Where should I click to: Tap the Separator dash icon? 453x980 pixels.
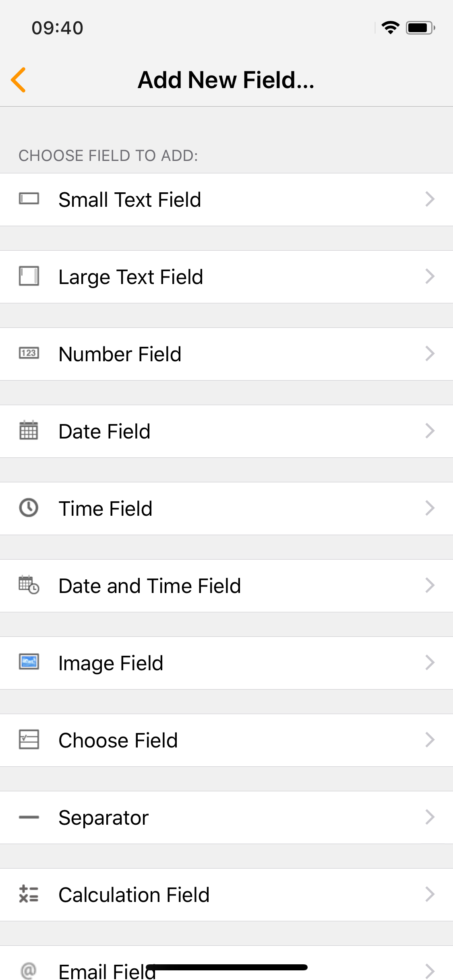pos(29,817)
